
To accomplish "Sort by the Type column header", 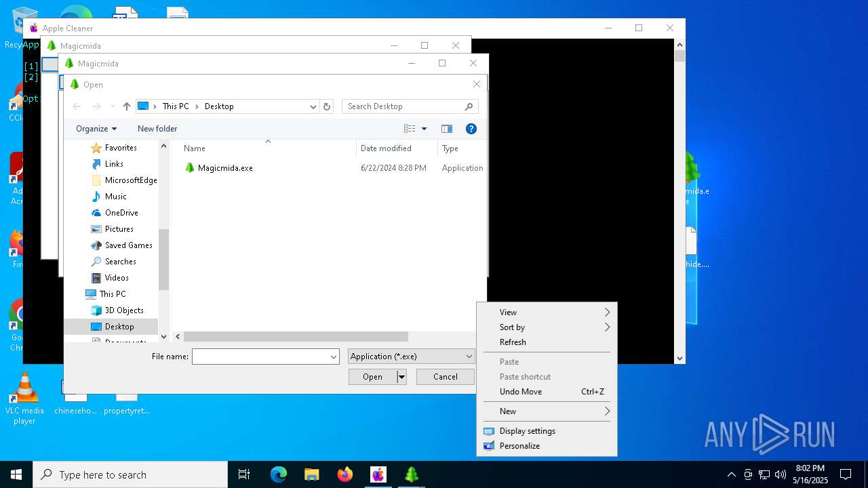I will click(x=461, y=148).
